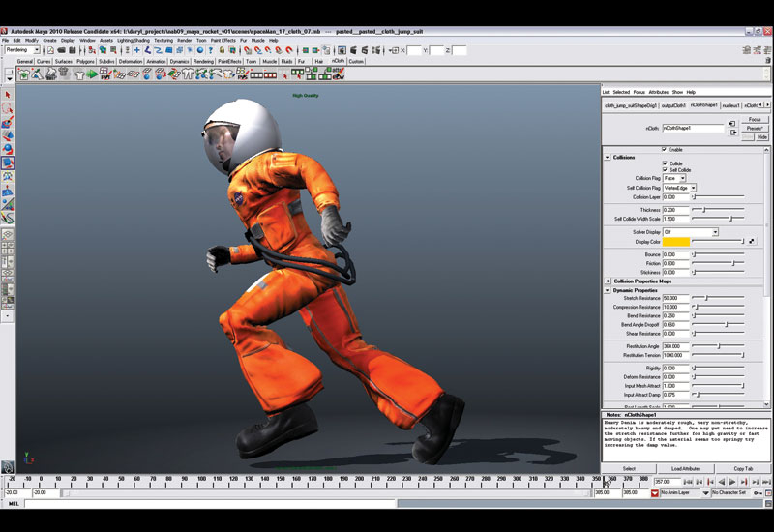Click the PVT paint vertex shelf icon
The height and width of the screenshot is (532, 774).
(x=105, y=74)
